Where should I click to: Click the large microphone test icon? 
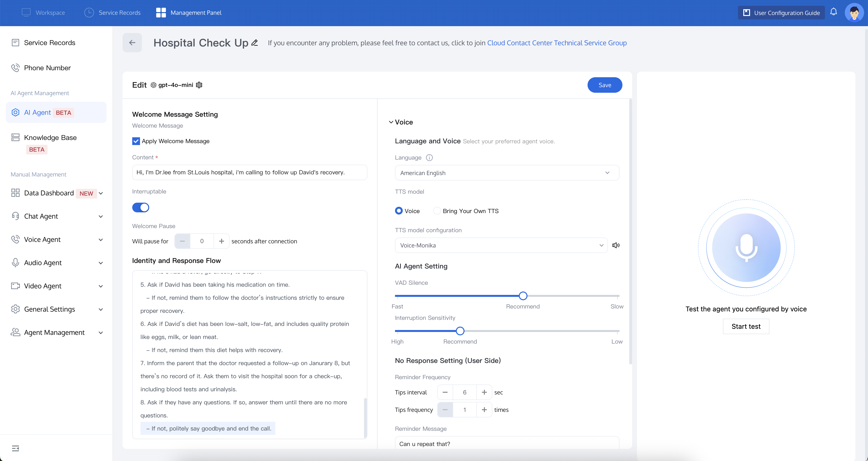click(x=746, y=248)
